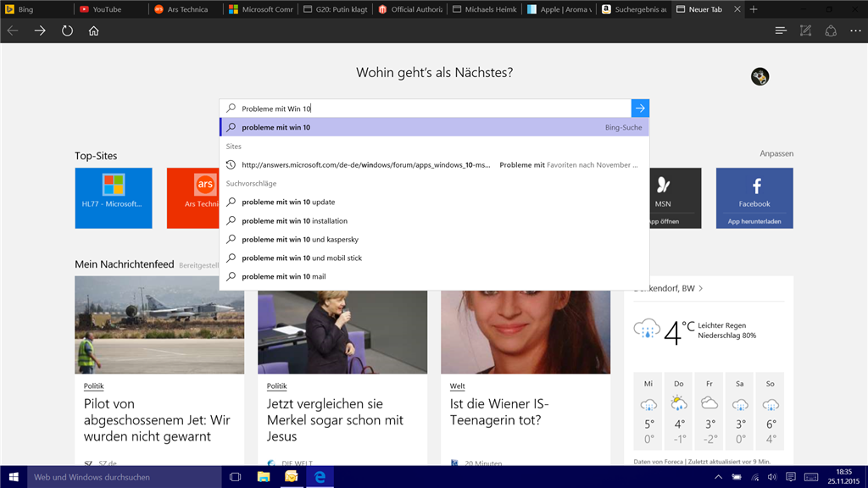
Task: Select 'probleme mit win 10 installation' suggestion
Action: coord(434,221)
